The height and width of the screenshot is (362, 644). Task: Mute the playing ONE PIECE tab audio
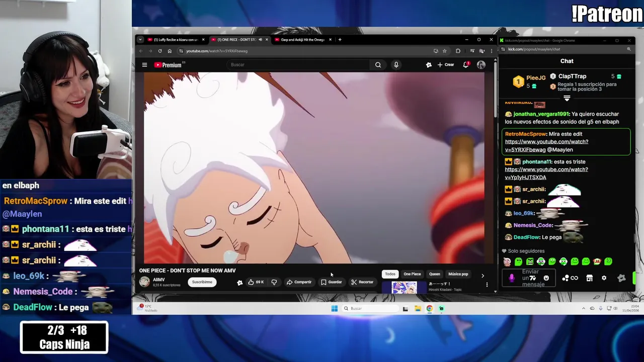click(260, 40)
